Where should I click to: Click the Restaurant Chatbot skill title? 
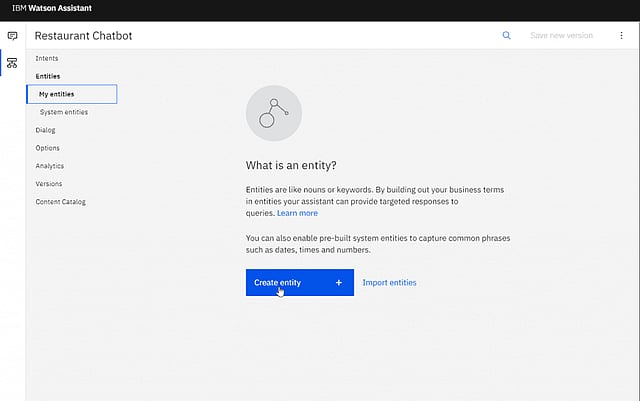click(84, 36)
